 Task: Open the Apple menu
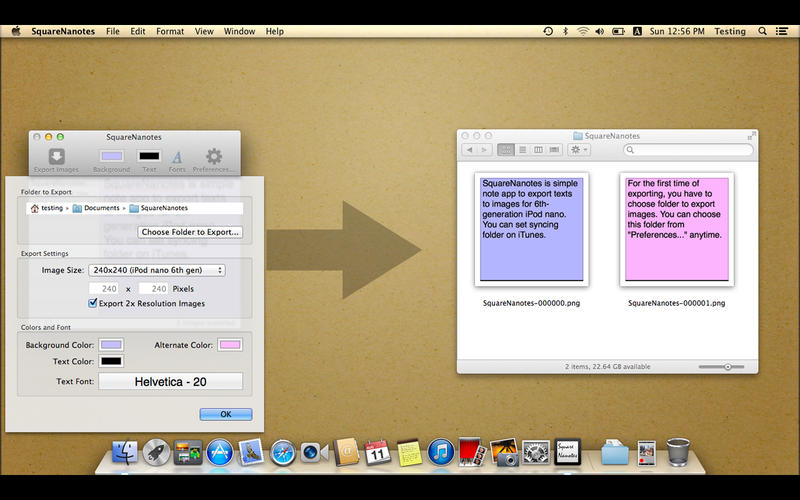(x=16, y=31)
